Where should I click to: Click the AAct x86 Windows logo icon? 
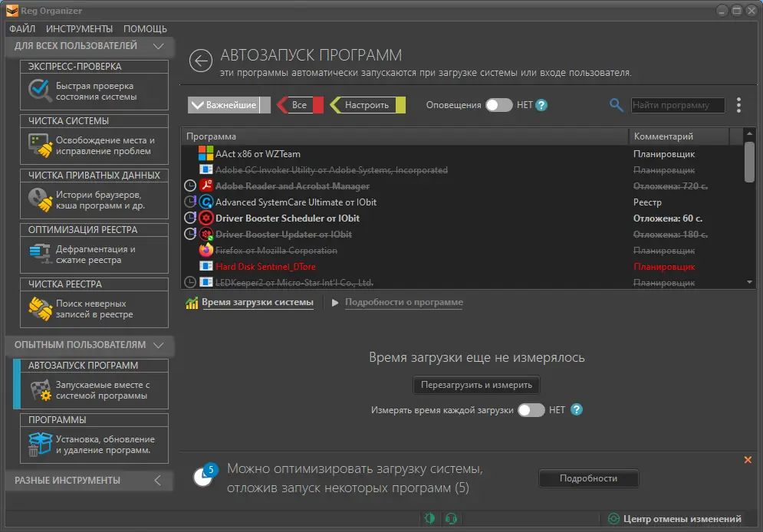point(206,153)
